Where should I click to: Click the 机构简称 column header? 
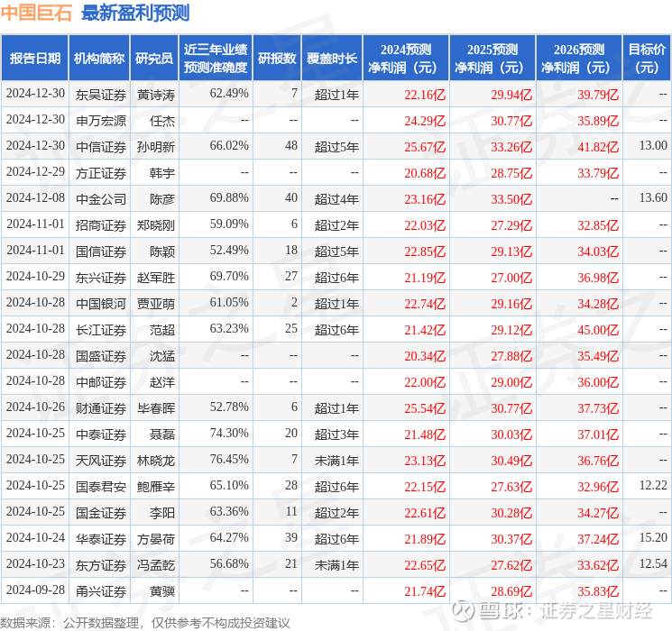99,59
